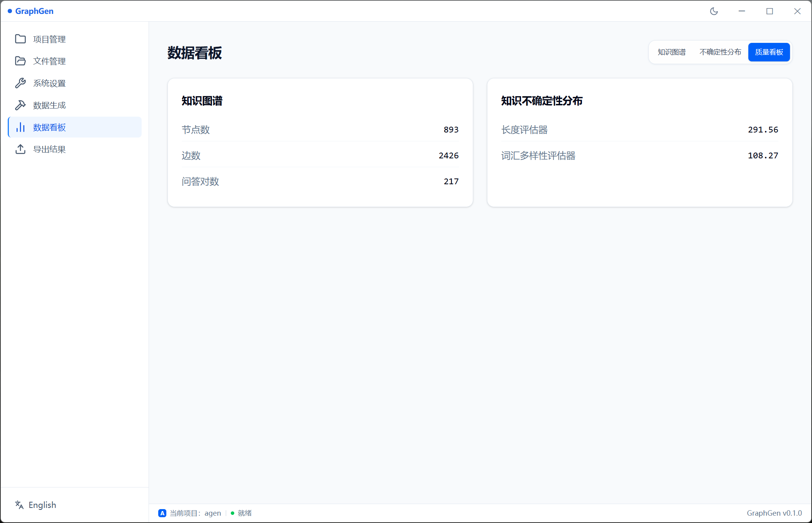Click the 就绪 status indicator
Image resolution: width=812 pixels, height=523 pixels.
[x=241, y=513]
